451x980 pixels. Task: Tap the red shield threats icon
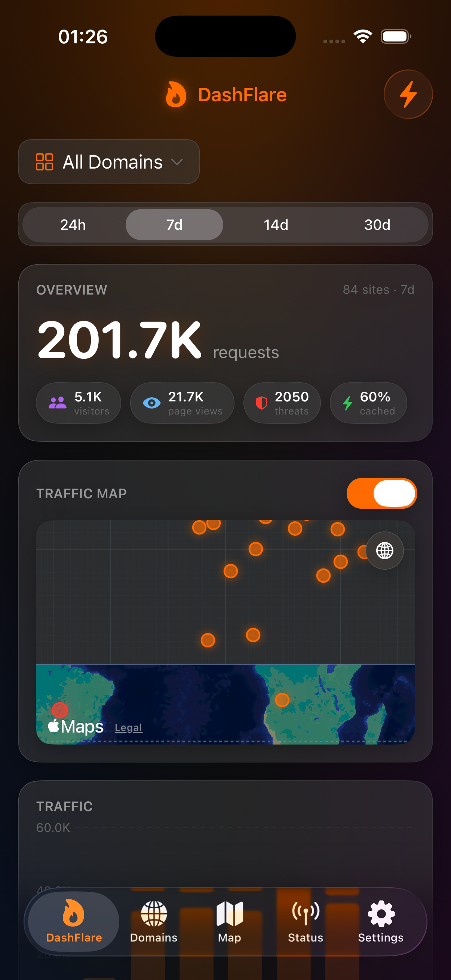pos(261,403)
